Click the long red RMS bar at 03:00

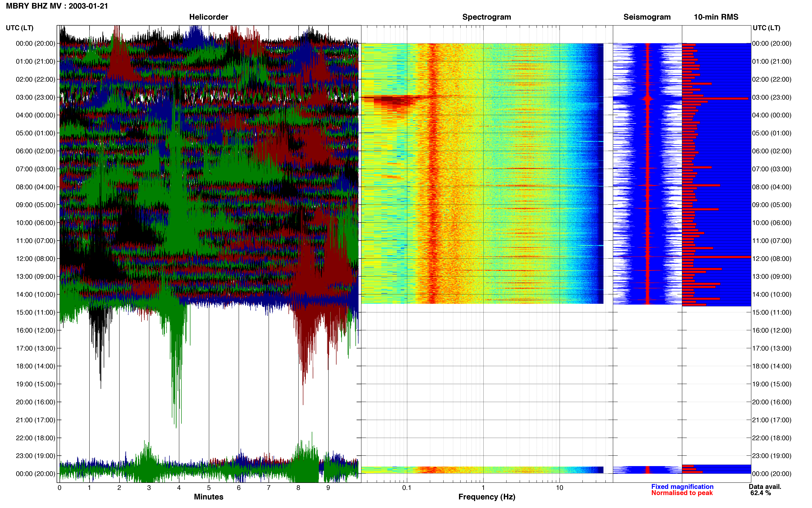pos(715,98)
